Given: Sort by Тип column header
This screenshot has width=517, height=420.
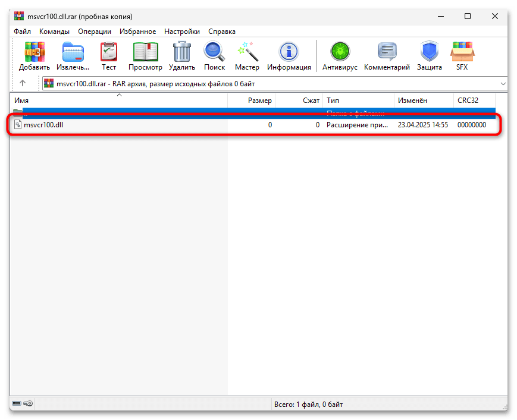Looking at the screenshot, I should (x=358, y=100).
